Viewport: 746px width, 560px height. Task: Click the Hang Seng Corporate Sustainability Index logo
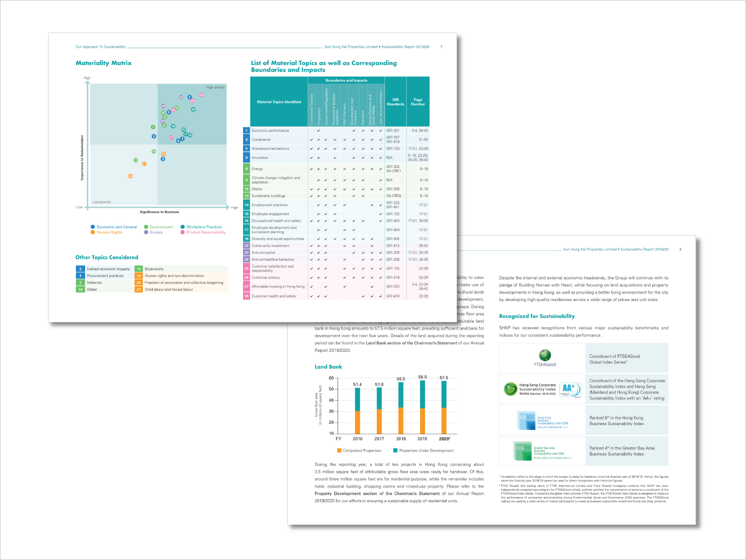coord(530,389)
